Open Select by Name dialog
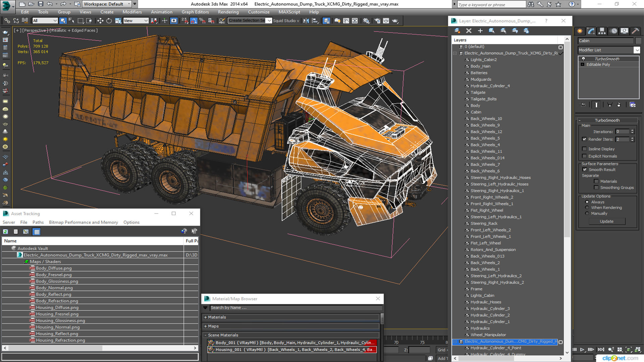Viewport: 644px width, 362px height. (71, 21)
